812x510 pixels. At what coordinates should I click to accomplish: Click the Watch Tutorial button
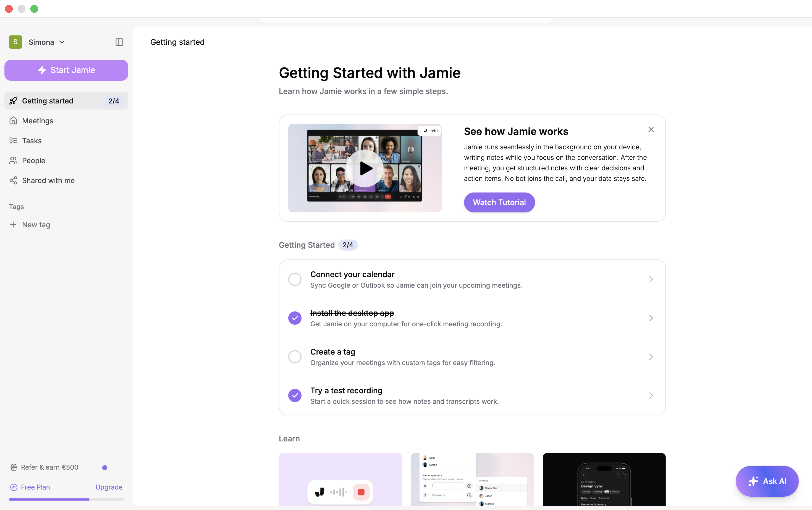[499, 202]
